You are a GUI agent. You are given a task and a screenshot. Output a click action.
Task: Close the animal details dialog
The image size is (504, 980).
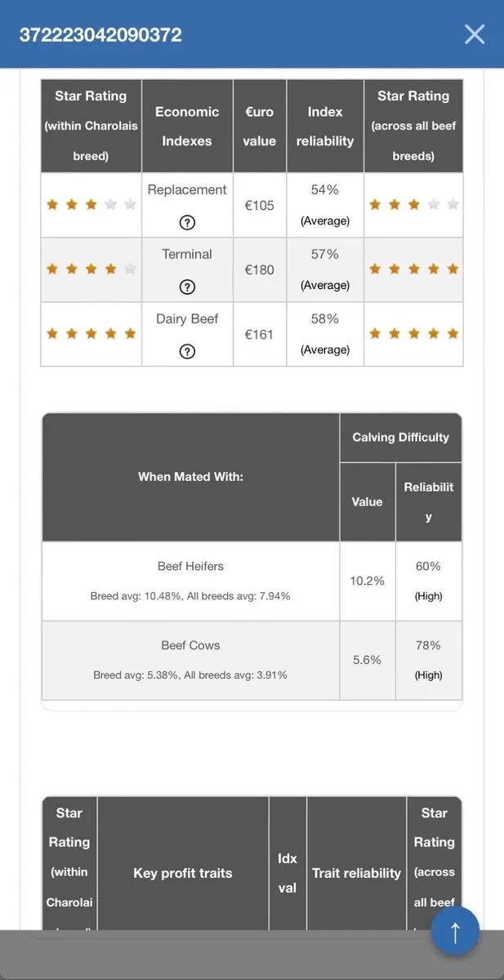pos(475,34)
